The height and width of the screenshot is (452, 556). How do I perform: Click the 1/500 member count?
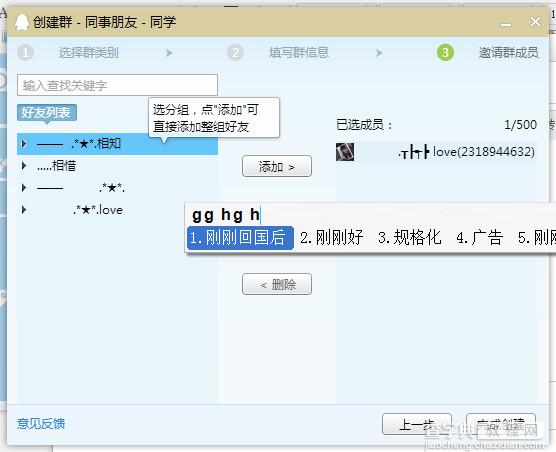pyautogui.click(x=520, y=125)
